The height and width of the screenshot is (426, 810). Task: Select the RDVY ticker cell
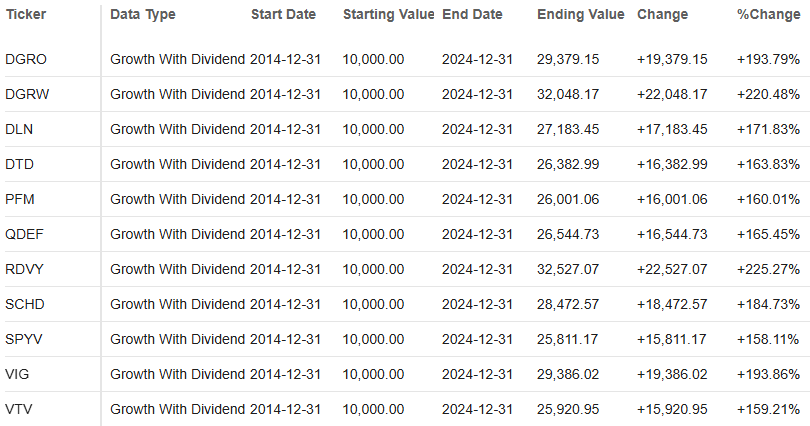[24, 269]
